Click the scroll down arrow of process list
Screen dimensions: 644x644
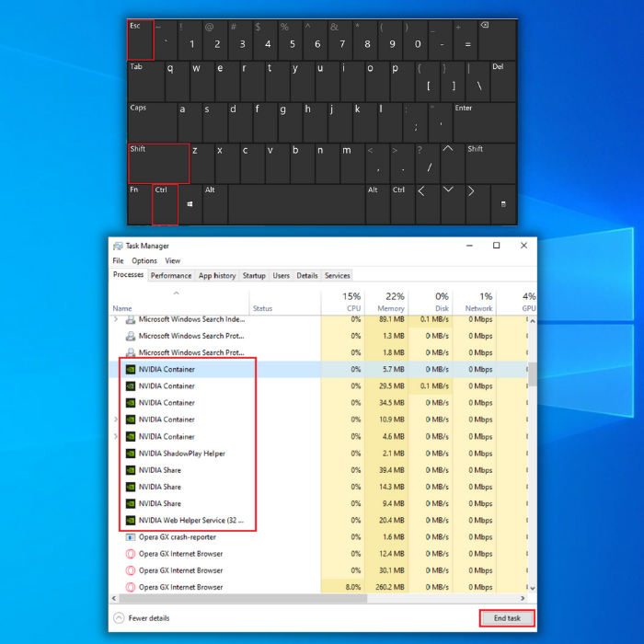tap(533, 588)
